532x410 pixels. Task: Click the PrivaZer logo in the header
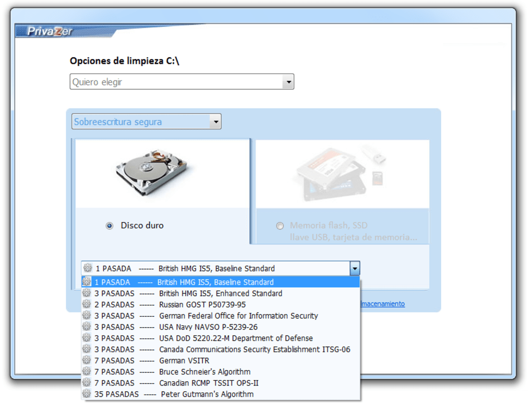tap(51, 31)
